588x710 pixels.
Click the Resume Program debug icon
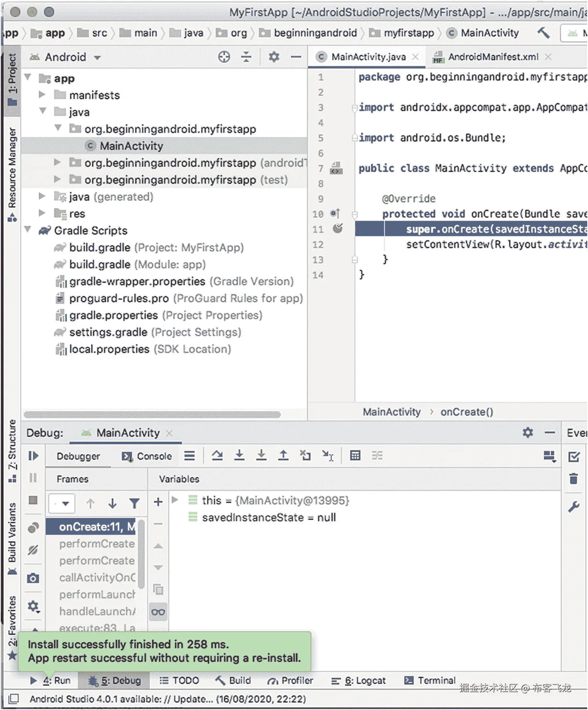pyautogui.click(x=33, y=456)
